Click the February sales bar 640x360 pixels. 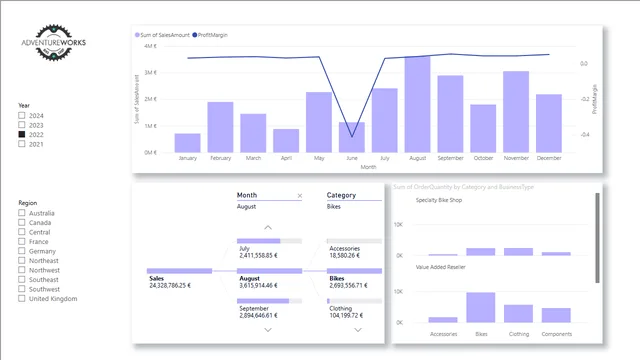(220, 127)
